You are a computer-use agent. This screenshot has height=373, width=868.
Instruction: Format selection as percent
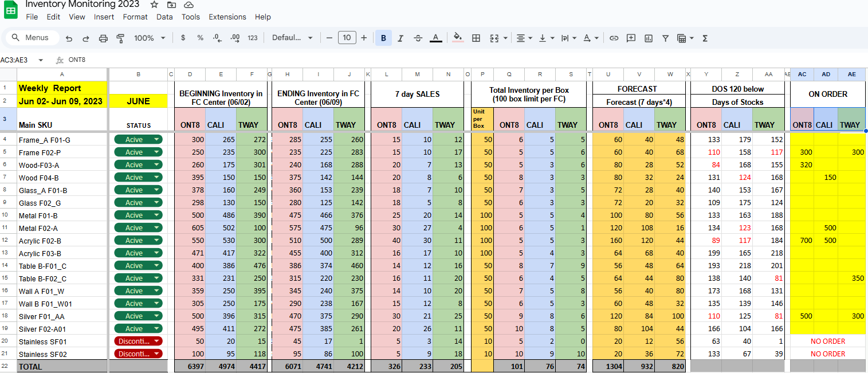[200, 38]
